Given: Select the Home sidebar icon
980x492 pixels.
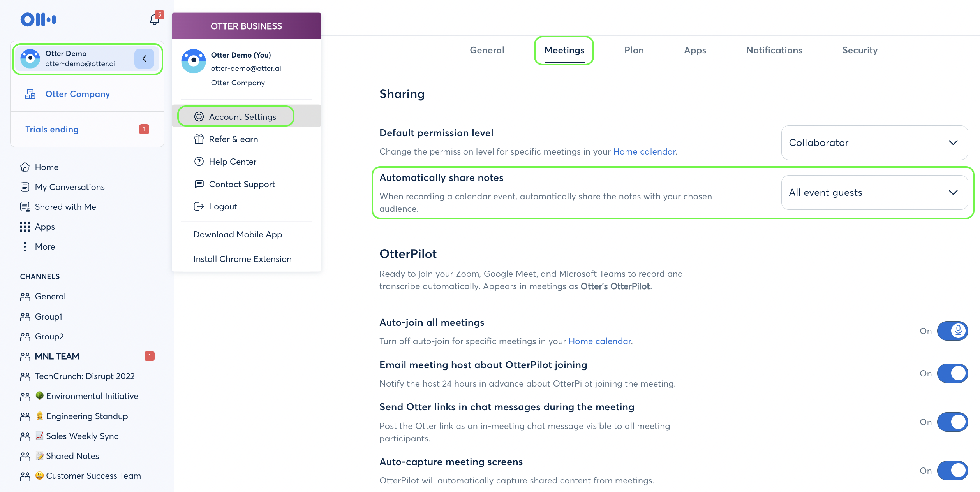Looking at the screenshot, I should pos(25,167).
